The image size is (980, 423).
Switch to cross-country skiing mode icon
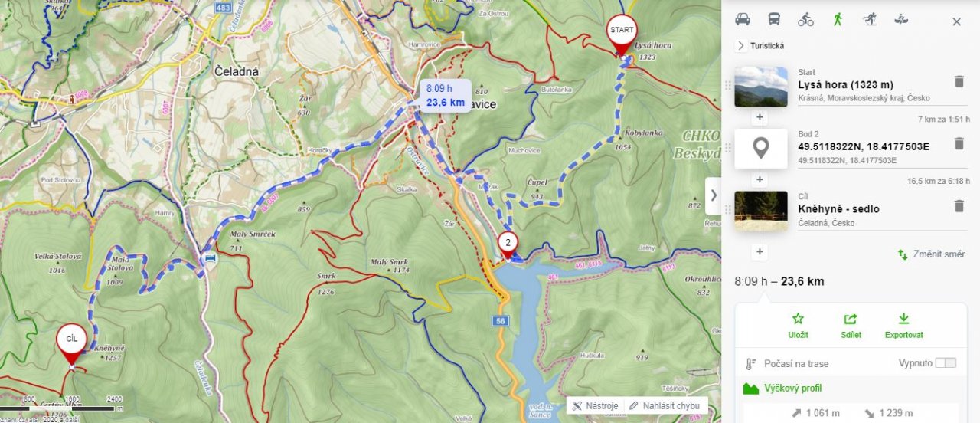(870, 20)
